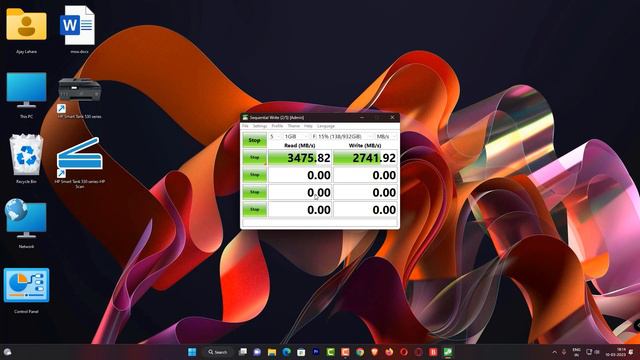Open the weather widget in taskbar corner

(7, 352)
